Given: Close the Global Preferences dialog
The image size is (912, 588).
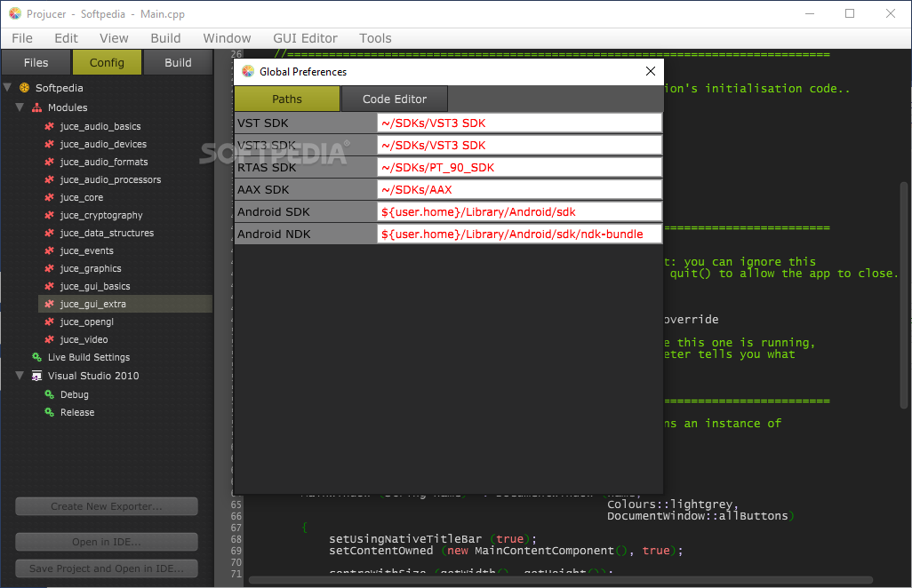Looking at the screenshot, I should coord(651,71).
